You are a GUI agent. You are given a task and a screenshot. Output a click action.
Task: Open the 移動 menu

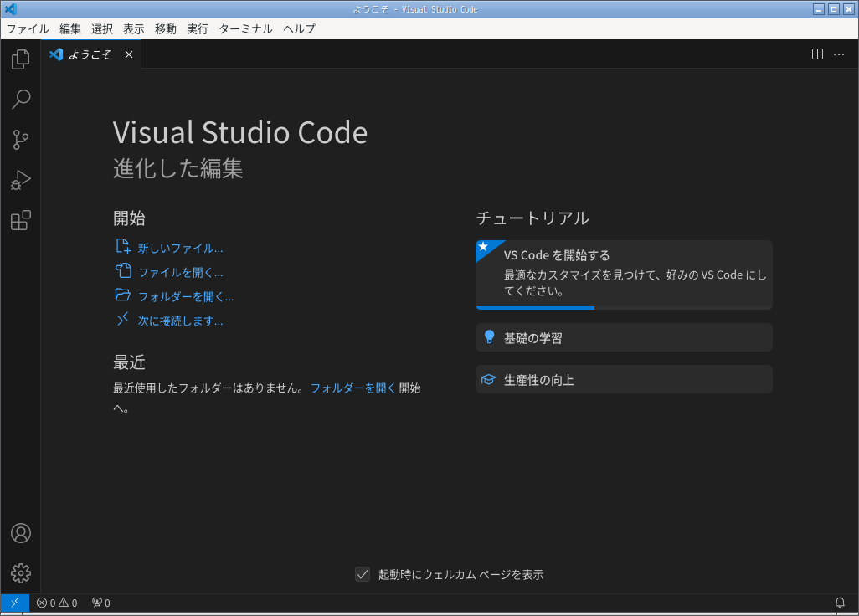coord(166,29)
